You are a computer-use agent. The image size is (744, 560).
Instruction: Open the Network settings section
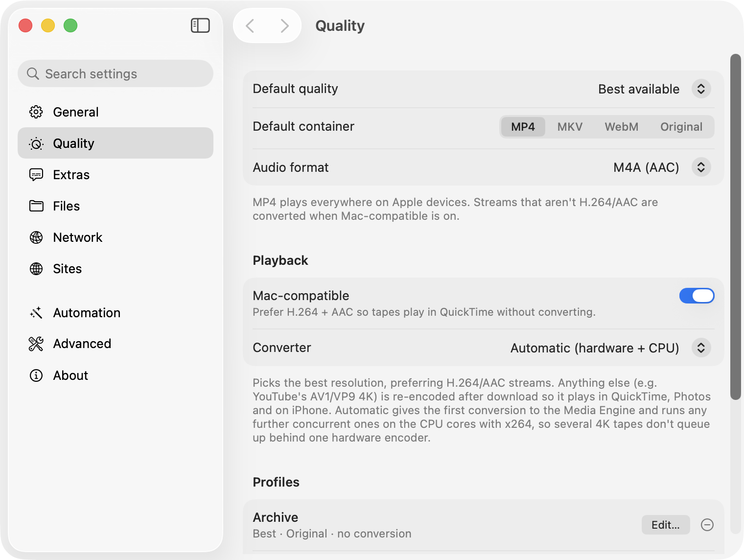(x=116, y=237)
